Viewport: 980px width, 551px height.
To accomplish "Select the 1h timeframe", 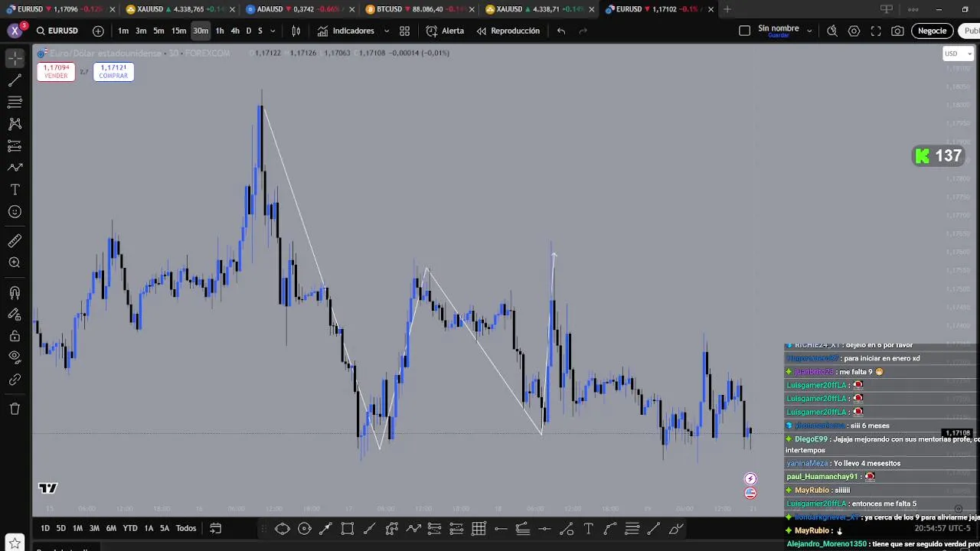I will pos(220,31).
